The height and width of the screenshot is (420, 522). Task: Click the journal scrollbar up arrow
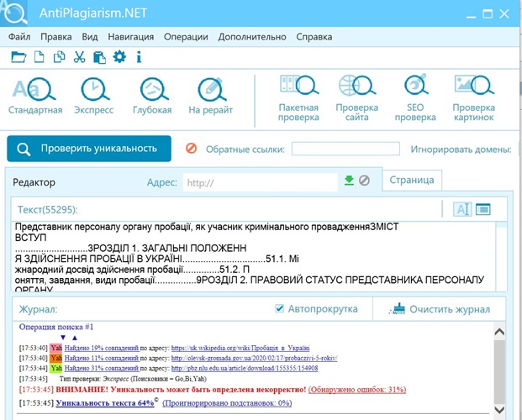[499, 332]
